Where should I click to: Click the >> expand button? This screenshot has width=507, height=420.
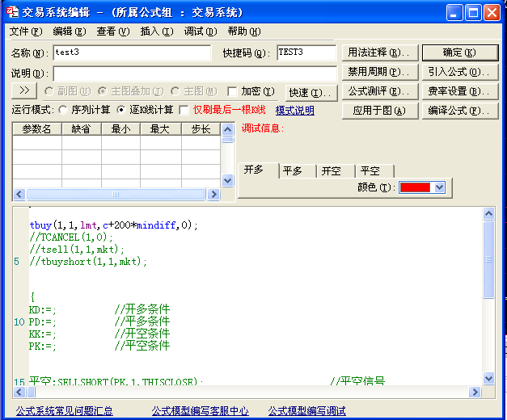pyautogui.click(x=24, y=90)
